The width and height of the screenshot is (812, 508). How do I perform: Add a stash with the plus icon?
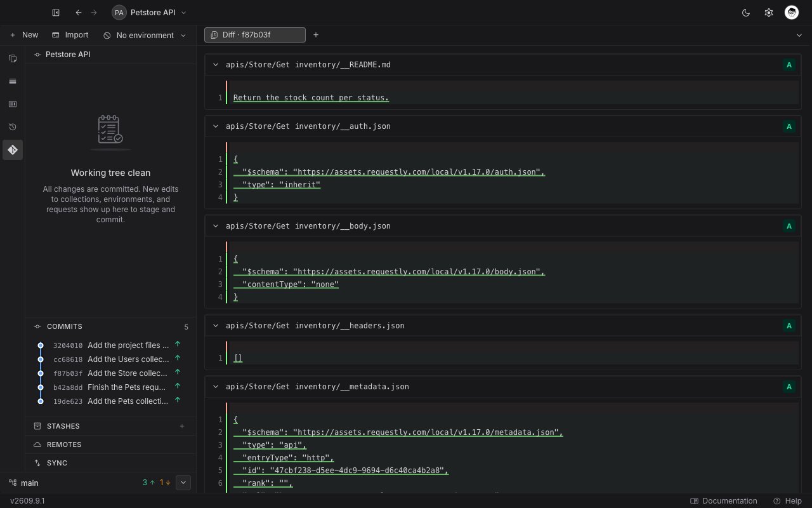point(182,426)
